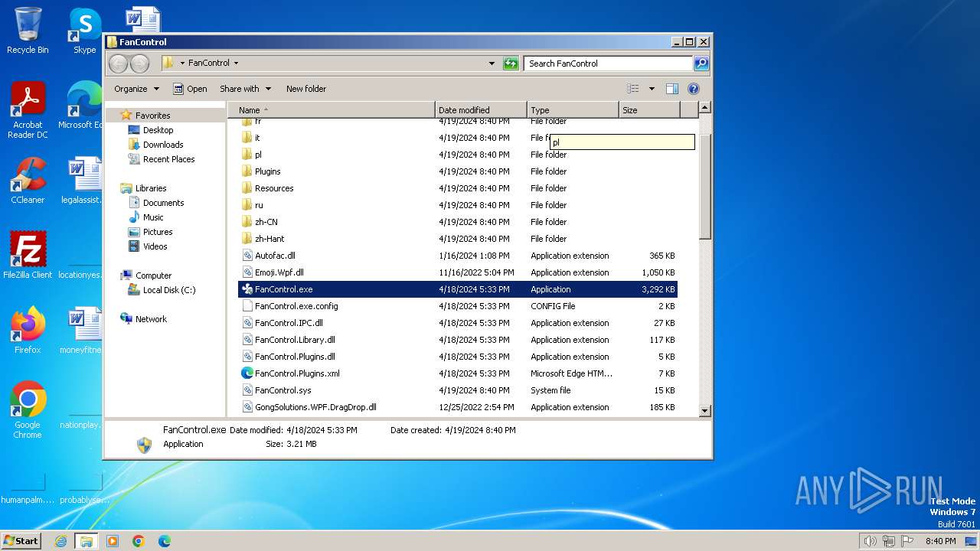Select Documents library
The width and height of the screenshot is (980, 551).
[163, 203]
